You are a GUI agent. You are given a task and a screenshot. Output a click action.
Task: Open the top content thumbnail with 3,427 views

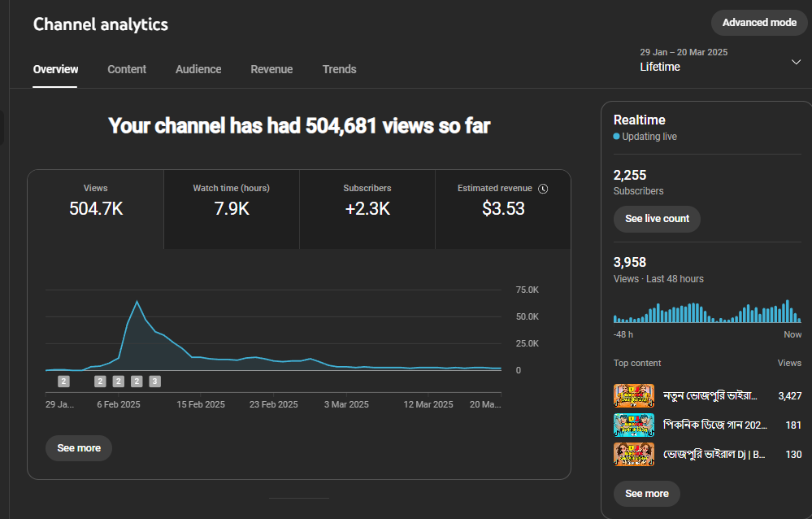[x=633, y=395]
